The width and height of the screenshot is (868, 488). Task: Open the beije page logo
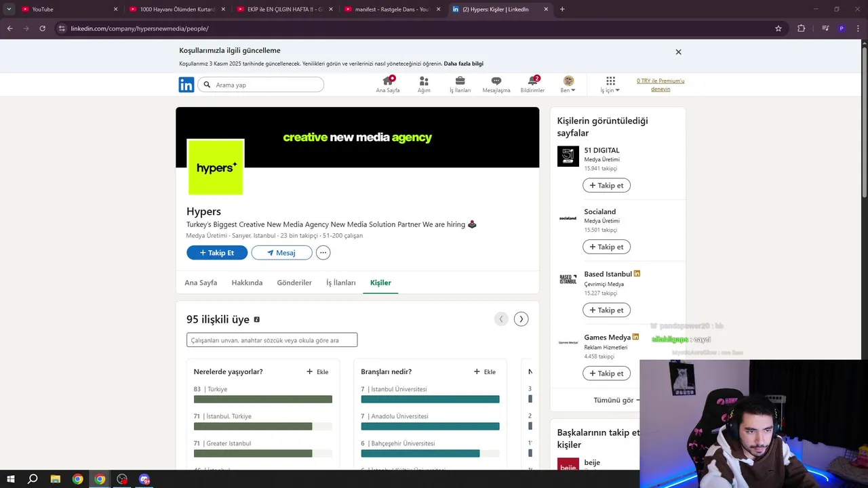[568, 464]
